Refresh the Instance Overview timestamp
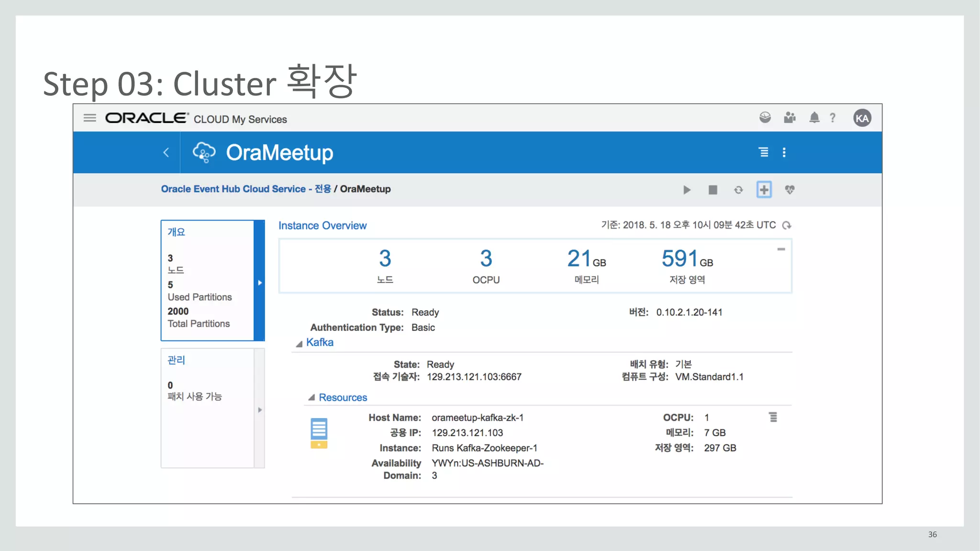The width and height of the screenshot is (980, 551). tap(787, 225)
